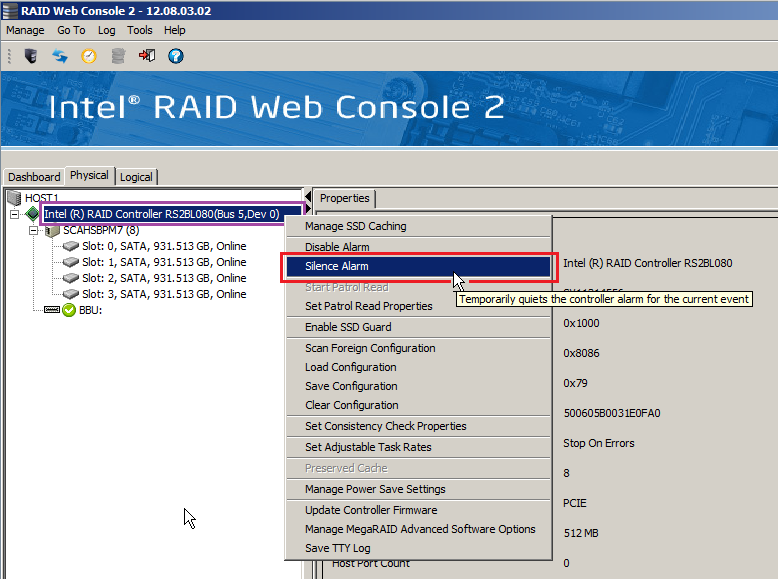Click the battery icon beside BBU
The width and height of the screenshot is (778, 579).
pyautogui.click(x=52, y=310)
